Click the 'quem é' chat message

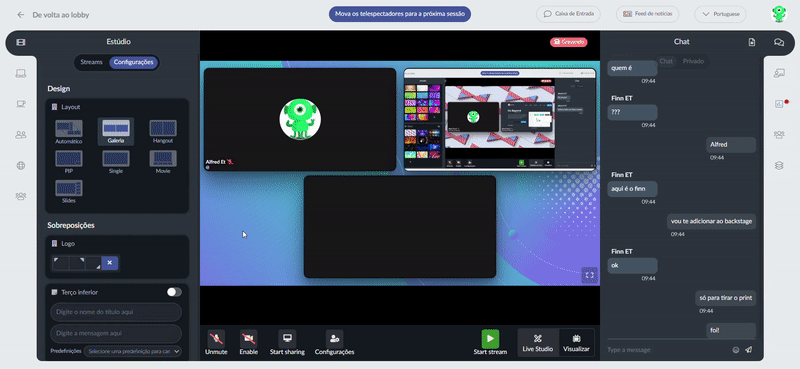(x=632, y=68)
